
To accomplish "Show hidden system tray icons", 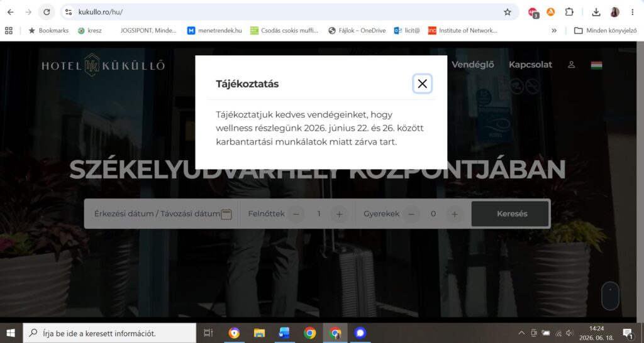I will click(521, 333).
